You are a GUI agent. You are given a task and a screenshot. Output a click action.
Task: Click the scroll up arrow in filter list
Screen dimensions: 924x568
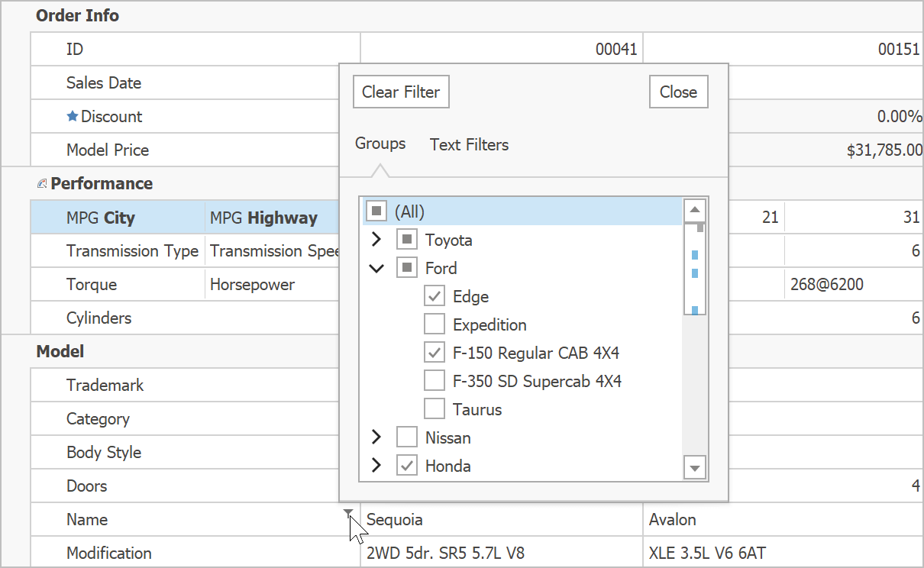point(695,210)
